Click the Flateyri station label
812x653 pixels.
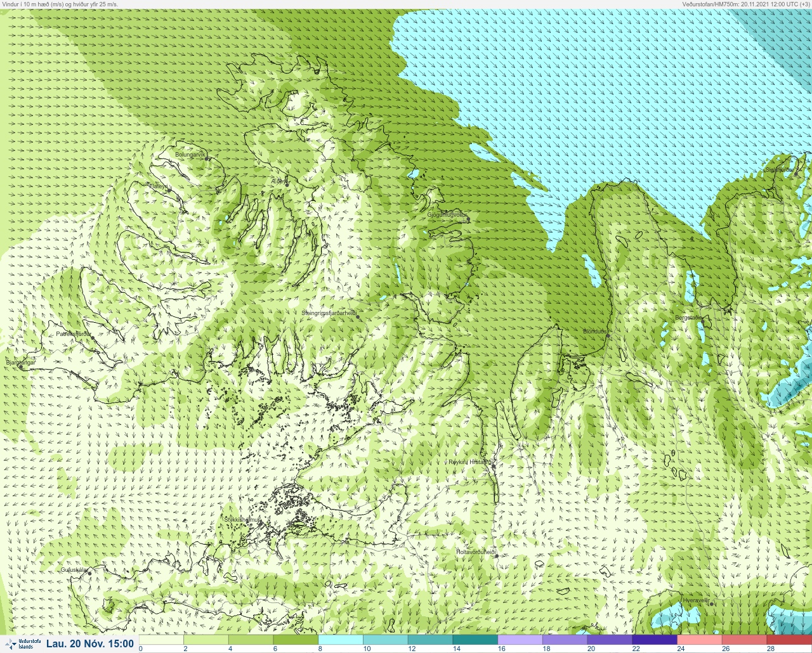(x=158, y=186)
